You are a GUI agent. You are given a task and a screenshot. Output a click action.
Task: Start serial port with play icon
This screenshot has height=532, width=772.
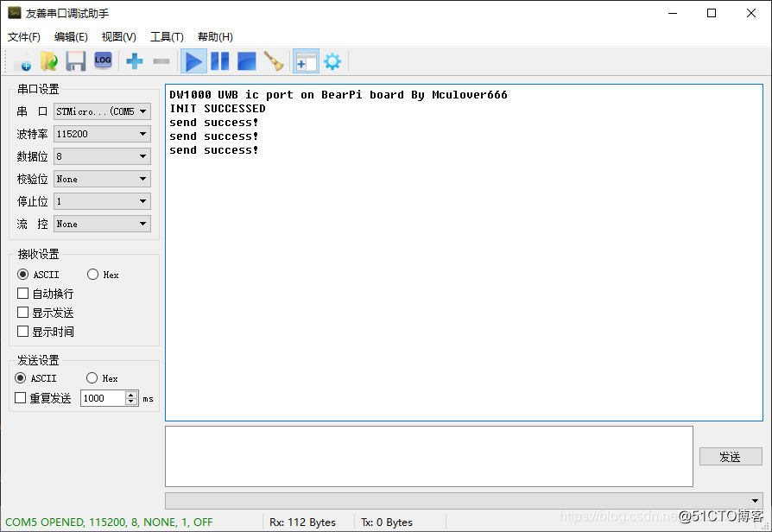(x=193, y=61)
